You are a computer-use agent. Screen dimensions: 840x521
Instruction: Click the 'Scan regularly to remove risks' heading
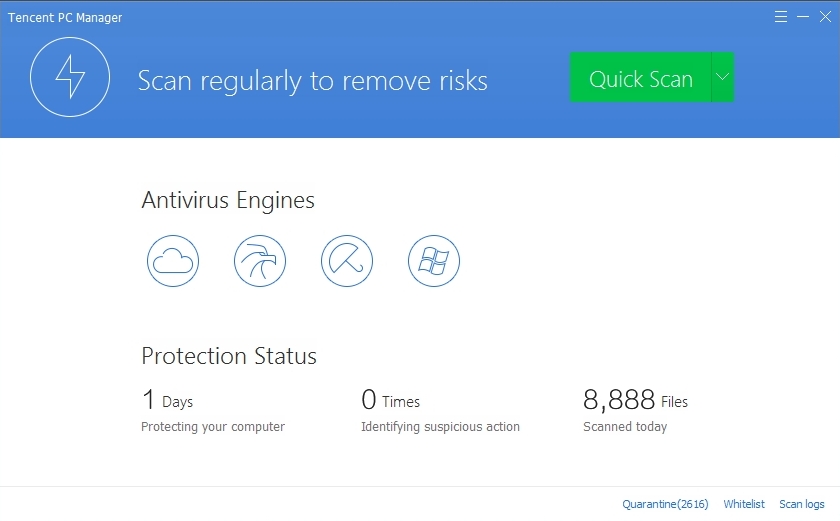tap(312, 81)
